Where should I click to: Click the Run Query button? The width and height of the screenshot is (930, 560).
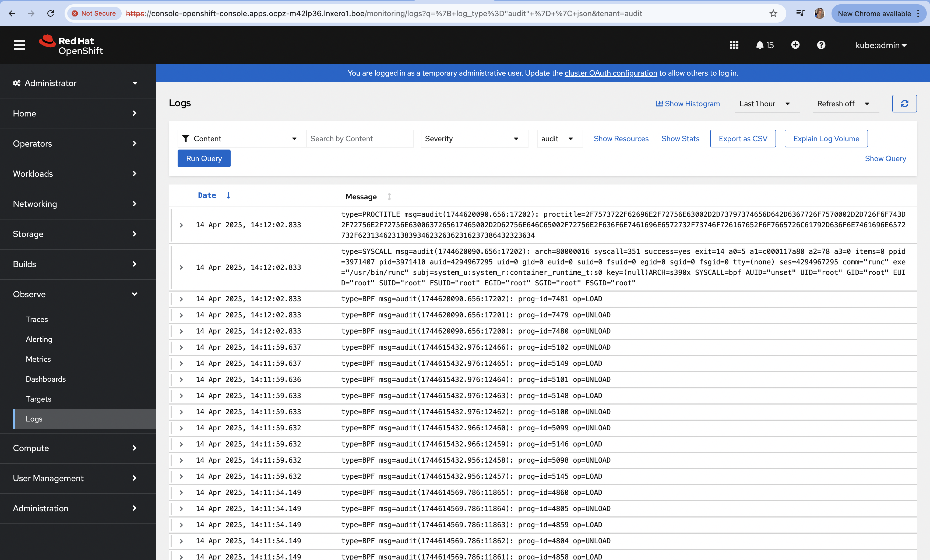(204, 158)
